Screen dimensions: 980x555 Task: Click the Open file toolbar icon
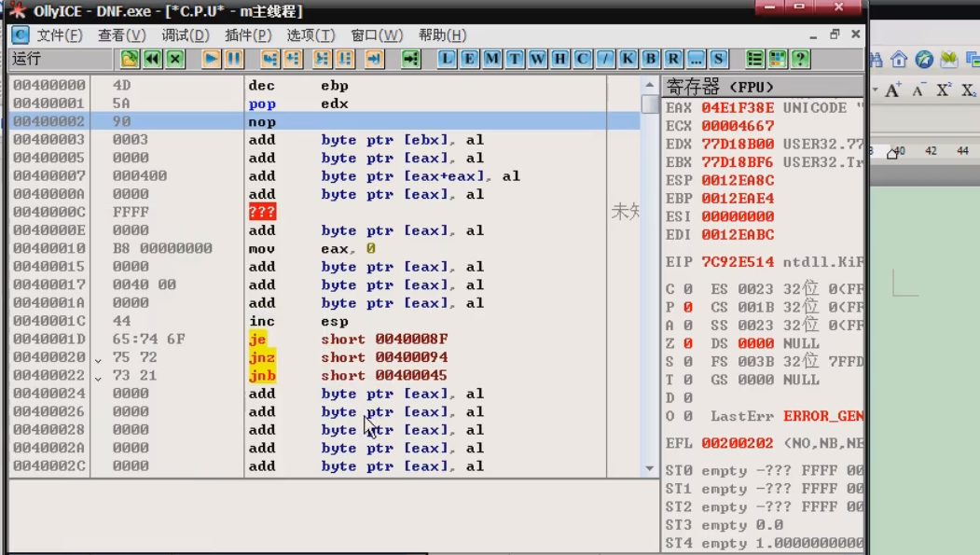(130, 59)
